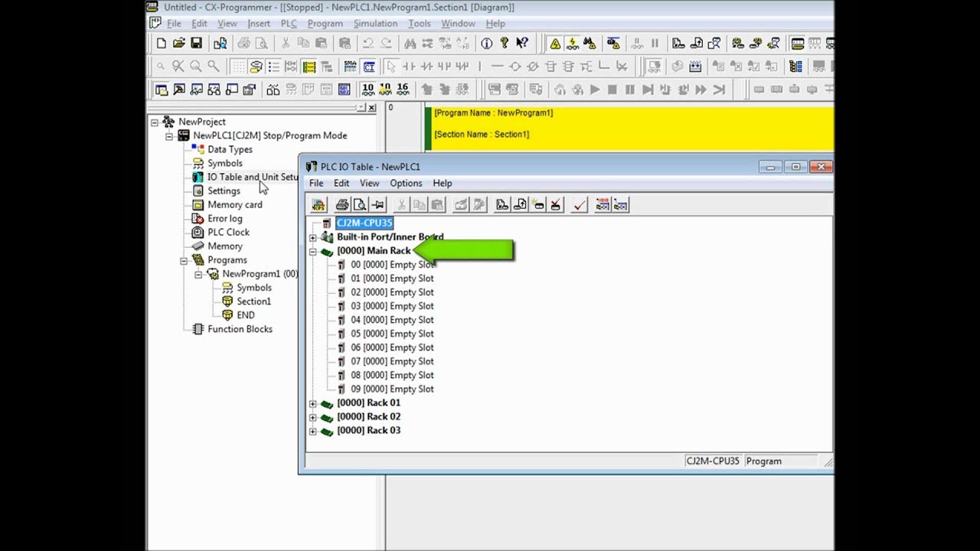Click the zoom in magnifier icon
Viewport: 980px width, 551px height.
[214, 67]
